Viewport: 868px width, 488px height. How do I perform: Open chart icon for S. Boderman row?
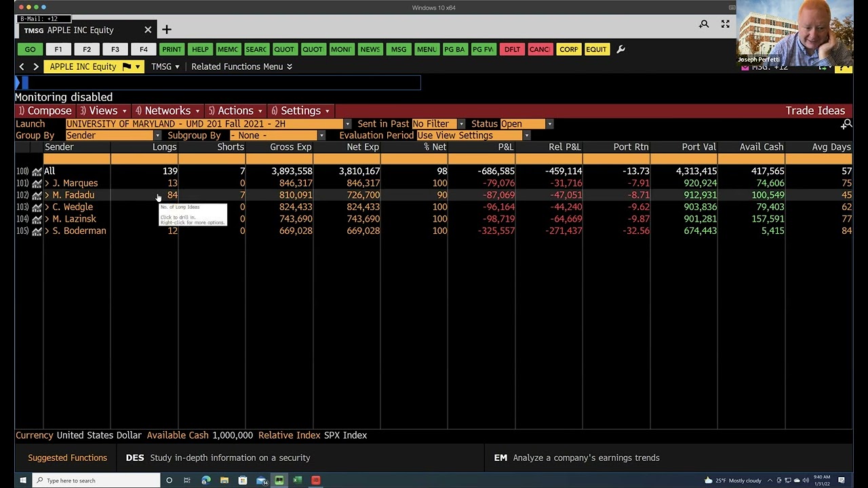tap(37, 231)
